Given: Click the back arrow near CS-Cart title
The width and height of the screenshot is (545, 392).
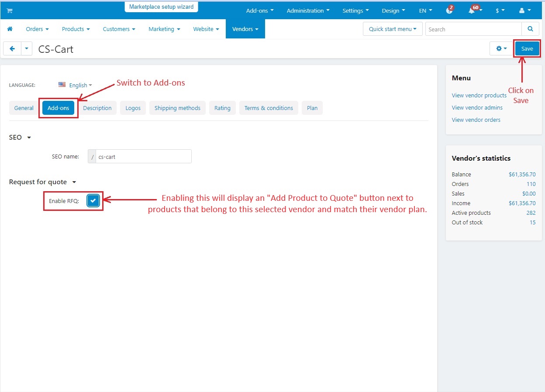Looking at the screenshot, I should [x=12, y=48].
